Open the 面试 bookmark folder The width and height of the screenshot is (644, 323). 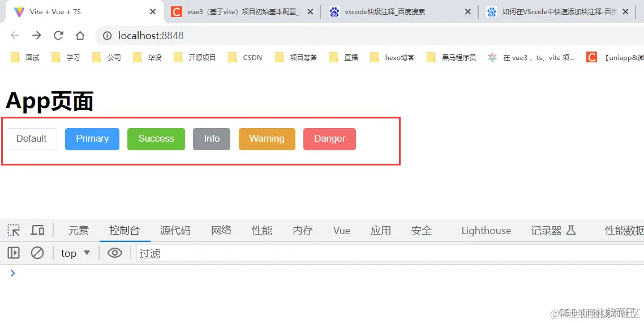coord(25,58)
